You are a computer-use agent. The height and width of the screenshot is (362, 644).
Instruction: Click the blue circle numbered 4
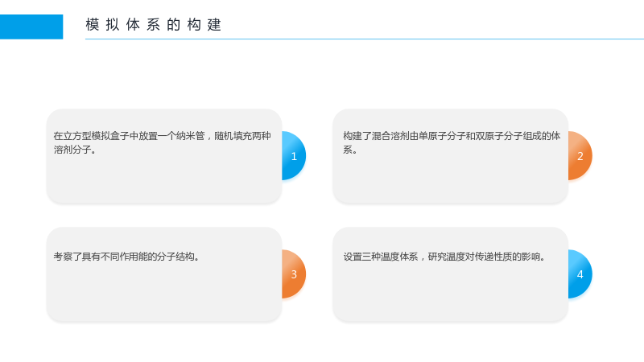[580, 274]
